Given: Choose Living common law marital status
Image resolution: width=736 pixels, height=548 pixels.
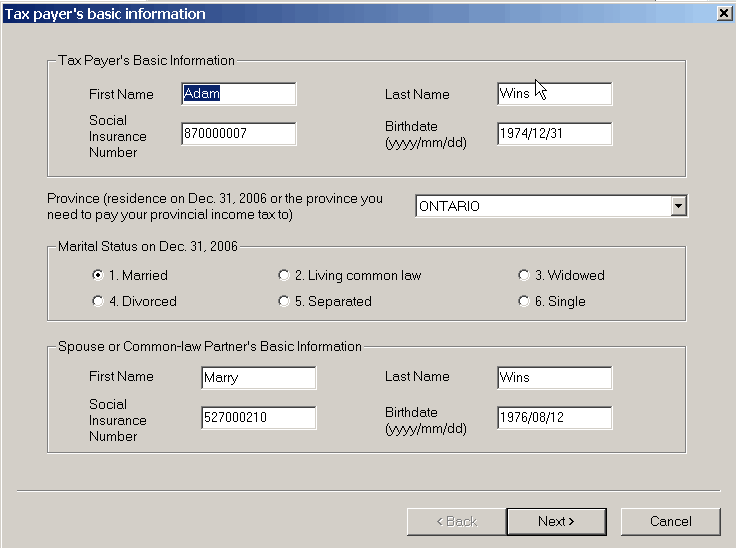Looking at the screenshot, I should pyautogui.click(x=284, y=275).
